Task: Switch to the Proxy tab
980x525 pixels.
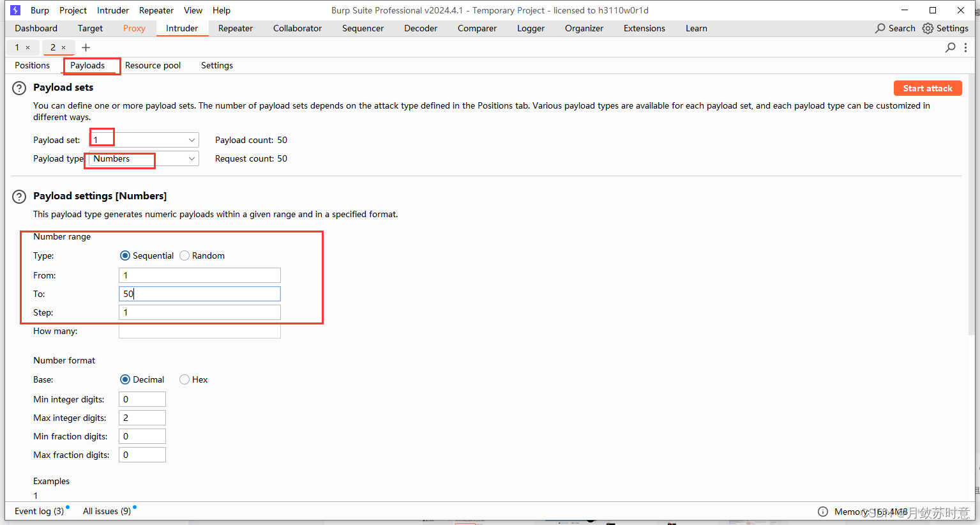Action: pos(134,28)
